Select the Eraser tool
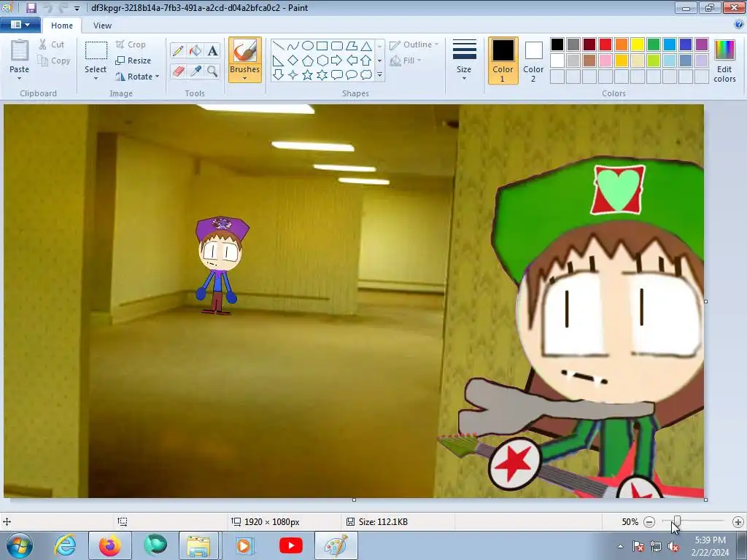The width and height of the screenshot is (747, 560). point(178,71)
